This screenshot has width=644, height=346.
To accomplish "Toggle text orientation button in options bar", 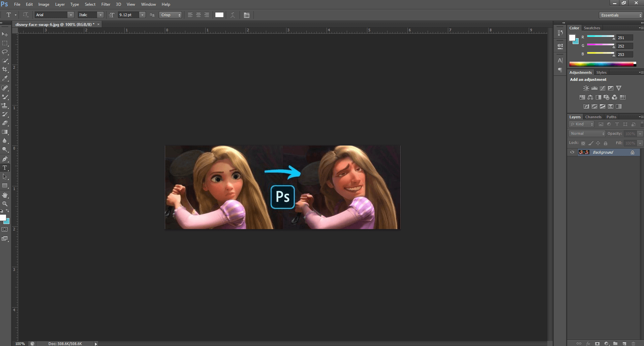I will point(26,15).
